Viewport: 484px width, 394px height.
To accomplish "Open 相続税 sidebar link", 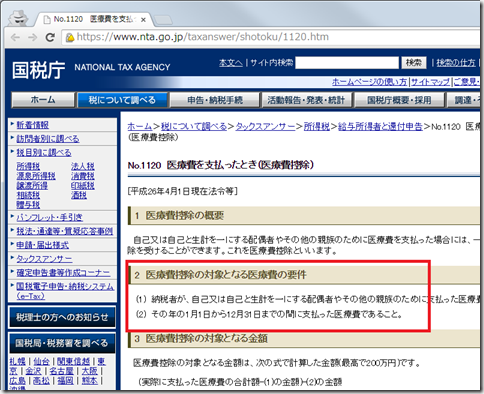I will [28, 195].
